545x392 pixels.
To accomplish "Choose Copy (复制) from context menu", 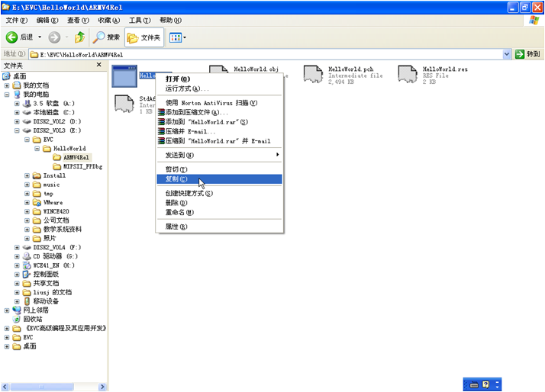I will click(176, 179).
